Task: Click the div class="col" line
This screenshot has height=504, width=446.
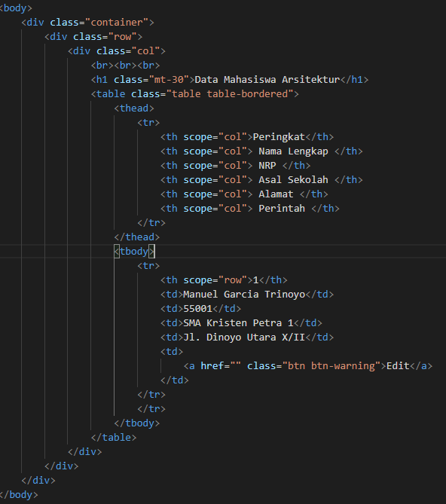Action: point(116,50)
